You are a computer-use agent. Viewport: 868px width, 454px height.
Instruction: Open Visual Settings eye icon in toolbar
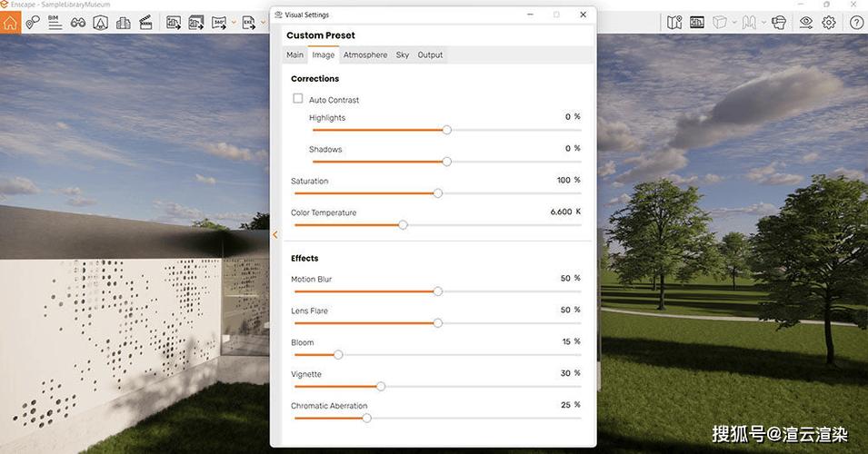pos(806,23)
